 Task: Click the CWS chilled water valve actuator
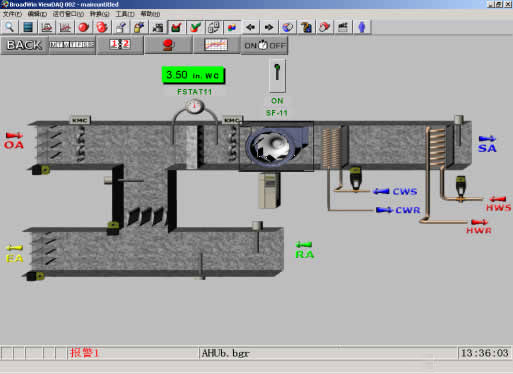(355, 179)
